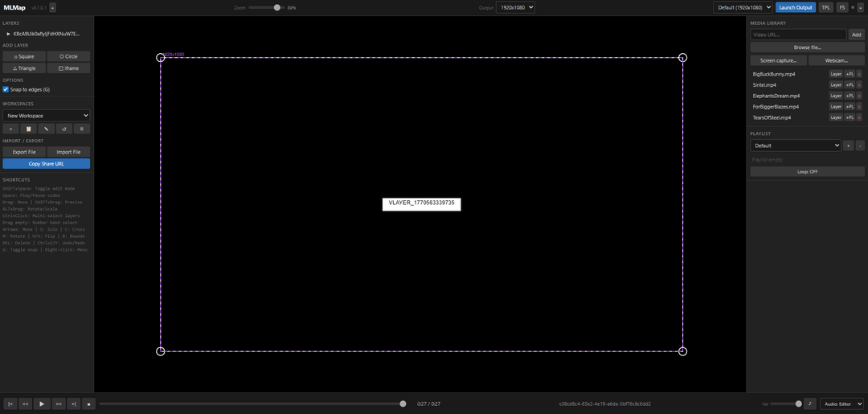Viewport: 868px width, 414px height.
Task: Toggle playlist Loop: OFF button
Action: pyautogui.click(x=807, y=171)
